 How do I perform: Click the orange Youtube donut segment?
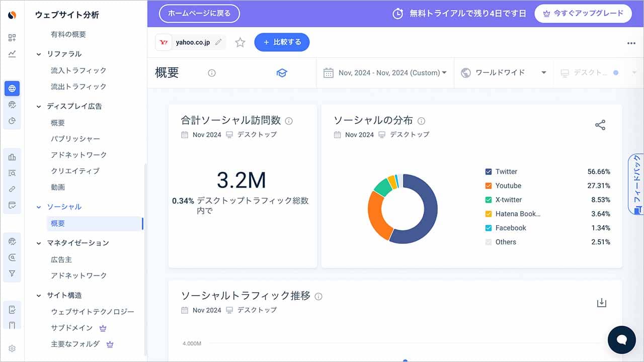pos(376,215)
